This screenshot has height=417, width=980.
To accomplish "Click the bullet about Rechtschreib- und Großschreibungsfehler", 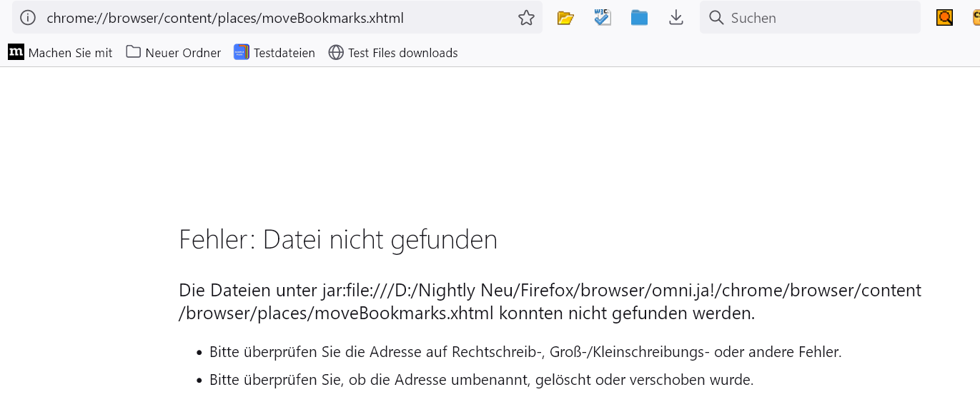I will pos(525,352).
